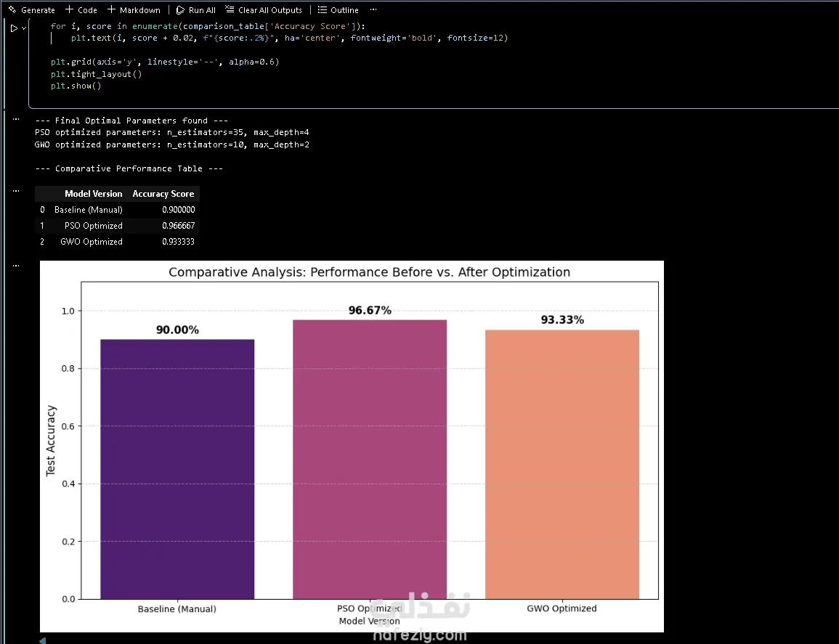The height and width of the screenshot is (644, 839).
Task: Click the GWO Optimized table cell
Action: click(92, 242)
